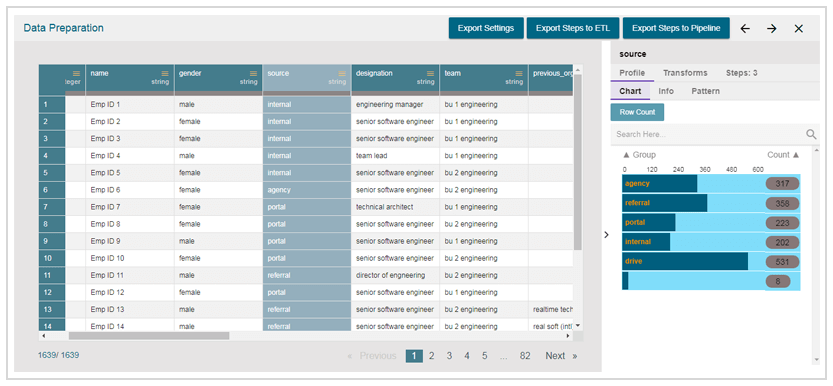
Task: Sort by the Count header arrow
Action: click(x=796, y=155)
